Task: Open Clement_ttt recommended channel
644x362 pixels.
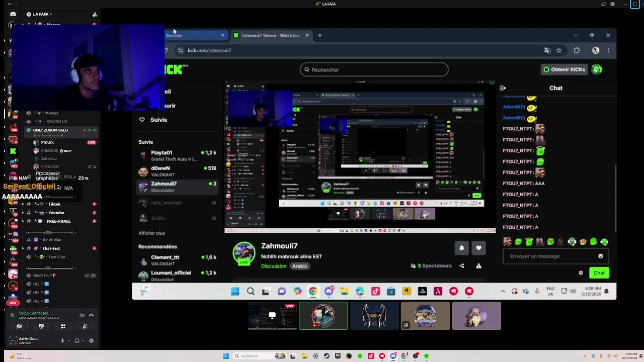Action: coord(178,260)
